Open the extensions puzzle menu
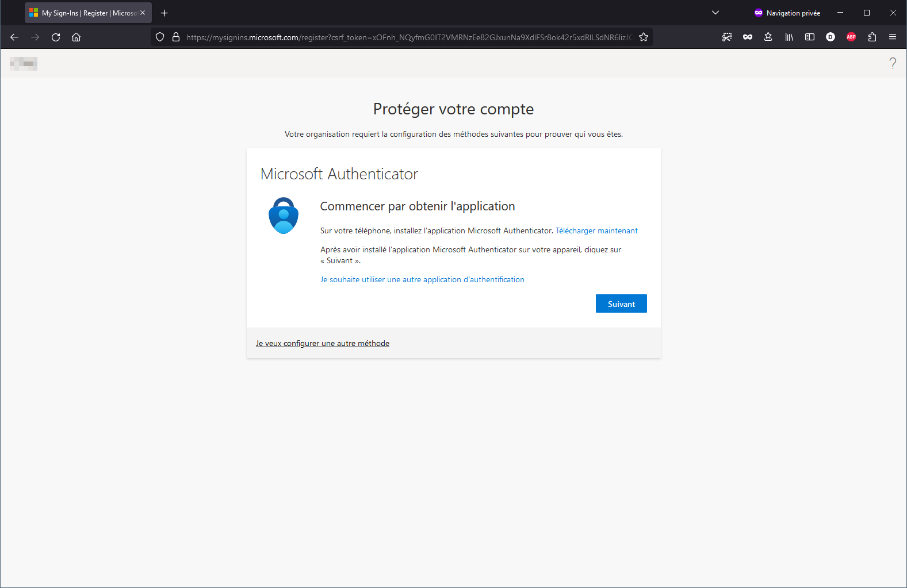Screen dimensions: 907x588 (x=872, y=37)
